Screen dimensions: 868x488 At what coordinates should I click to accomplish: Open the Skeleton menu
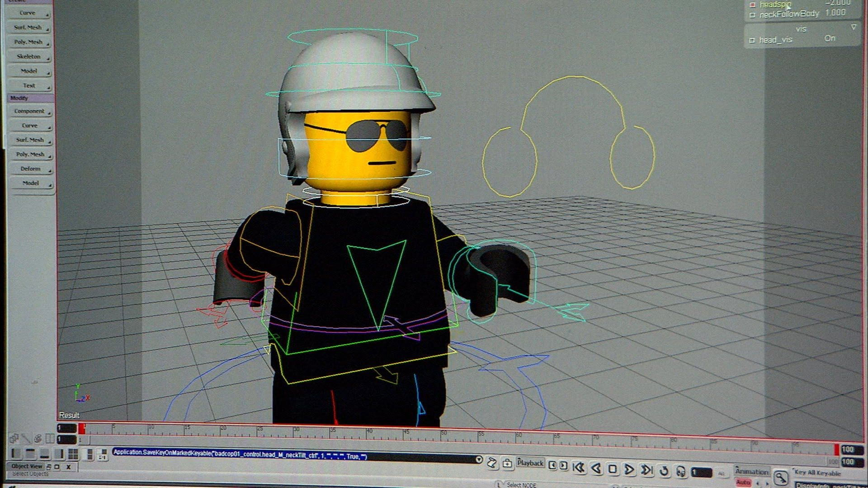pos(29,56)
